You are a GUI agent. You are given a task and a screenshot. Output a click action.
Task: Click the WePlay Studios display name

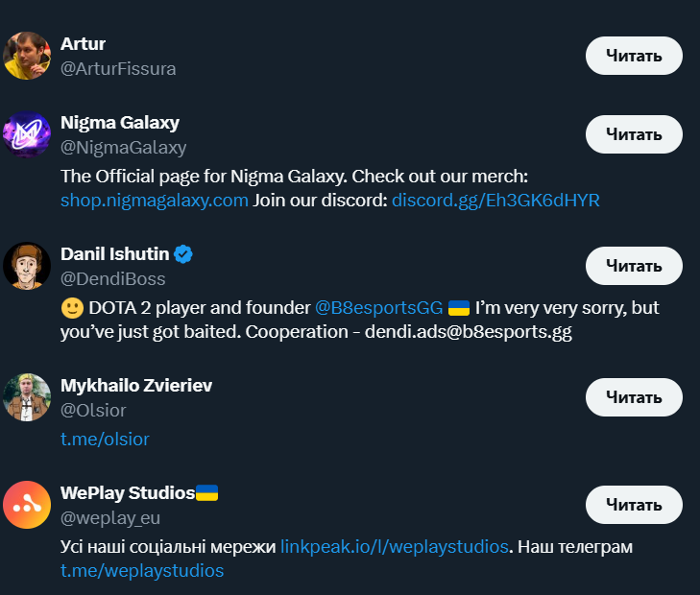tap(128, 493)
